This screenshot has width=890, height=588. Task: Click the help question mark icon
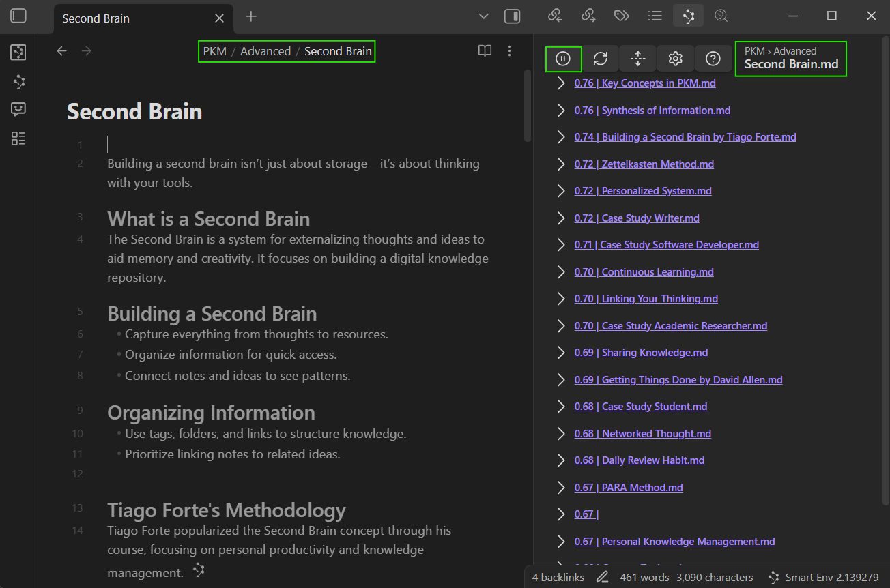[x=713, y=59]
